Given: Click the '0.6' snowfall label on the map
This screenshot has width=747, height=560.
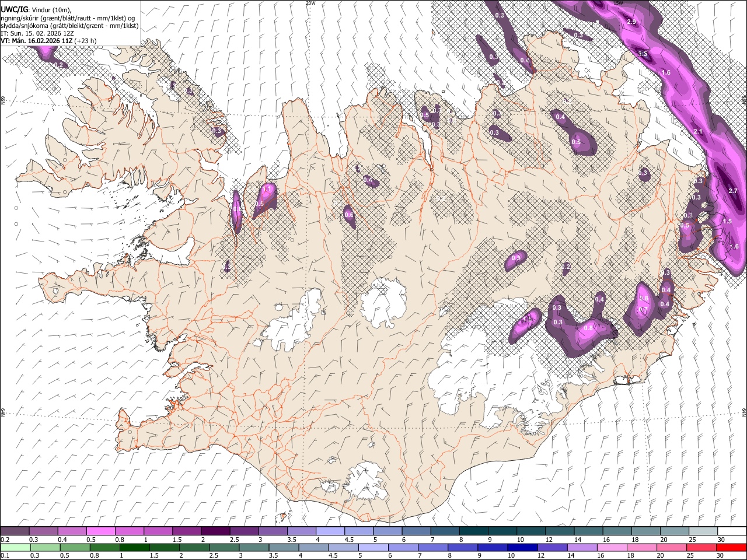Looking at the screenshot, I should (349, 215).
